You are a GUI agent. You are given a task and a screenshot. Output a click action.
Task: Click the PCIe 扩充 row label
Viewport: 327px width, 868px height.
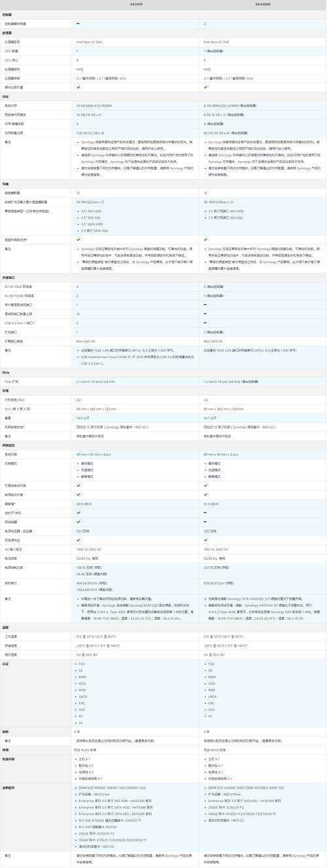point(11,381)
